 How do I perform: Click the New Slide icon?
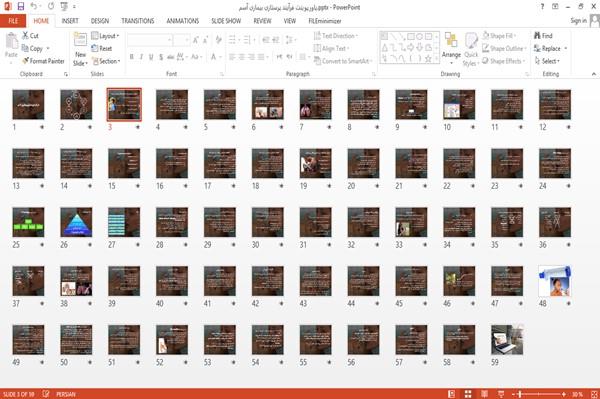[x=80, y=40]
